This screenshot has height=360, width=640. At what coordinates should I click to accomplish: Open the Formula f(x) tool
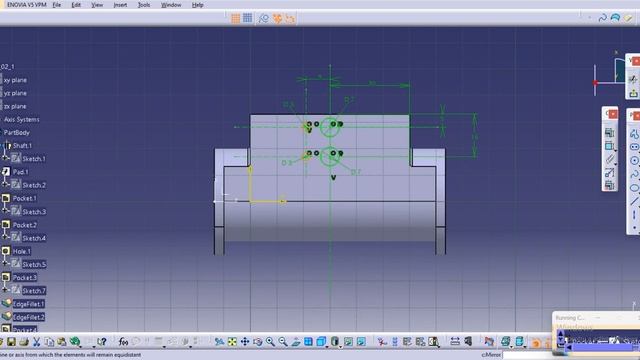(123, 342)
